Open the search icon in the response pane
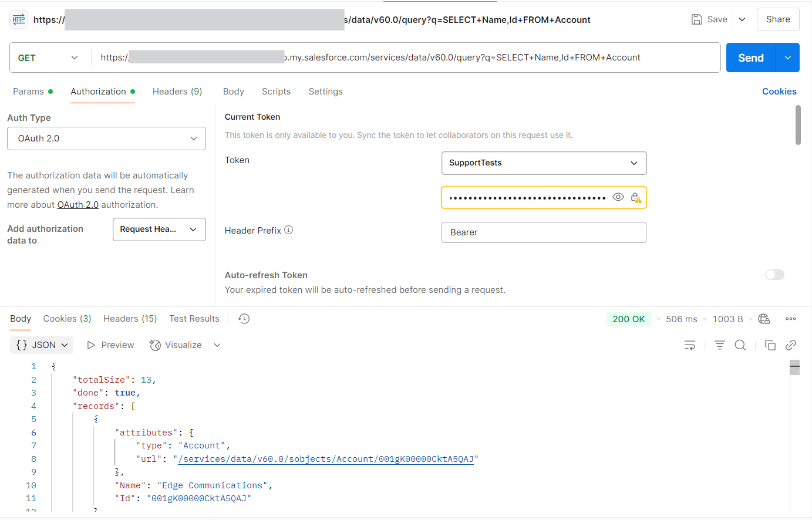This screenshot has height=520, width=812. pyautogui.click(x=740, y=345)
